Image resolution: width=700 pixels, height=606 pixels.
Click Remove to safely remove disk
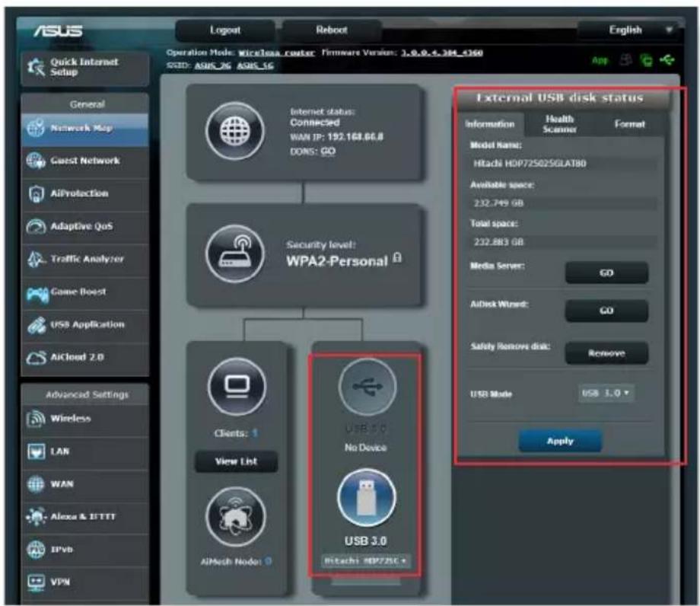click(606, 353)
